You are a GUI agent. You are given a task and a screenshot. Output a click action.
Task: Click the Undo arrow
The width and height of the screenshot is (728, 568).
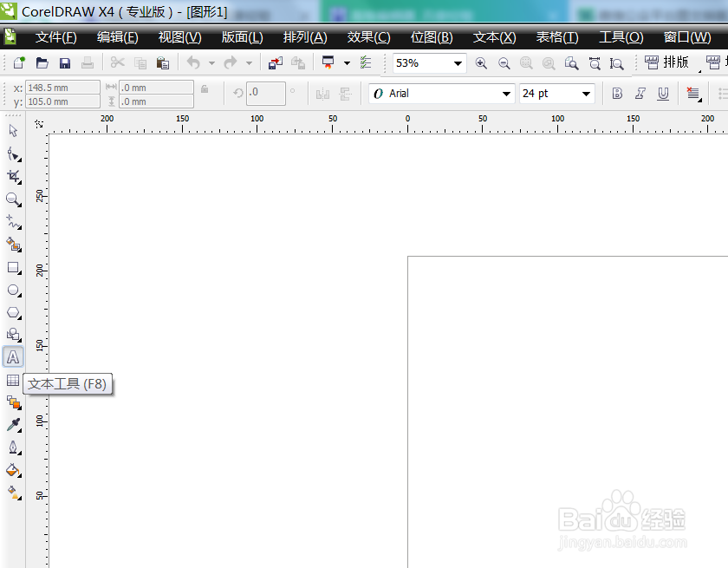point(193,62)
